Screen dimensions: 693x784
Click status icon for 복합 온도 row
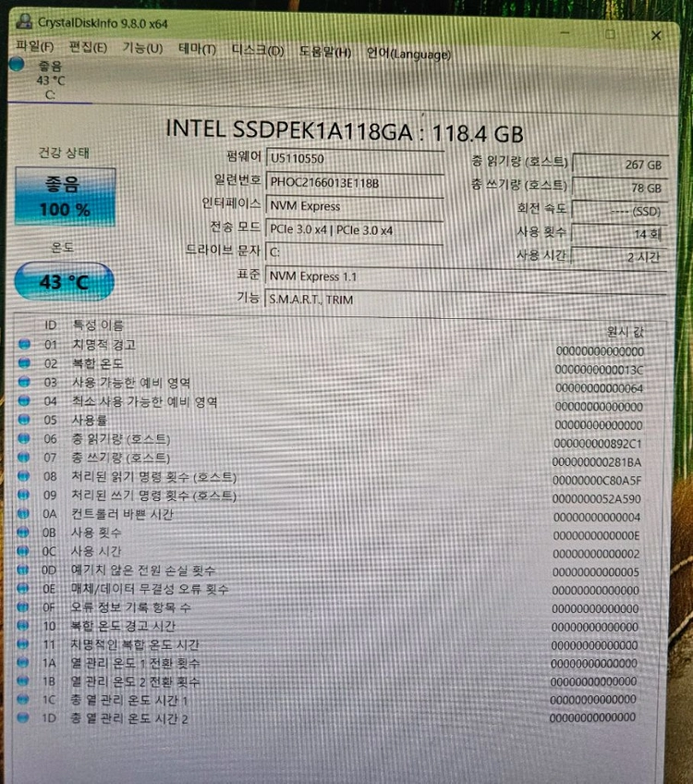[24, 363]
